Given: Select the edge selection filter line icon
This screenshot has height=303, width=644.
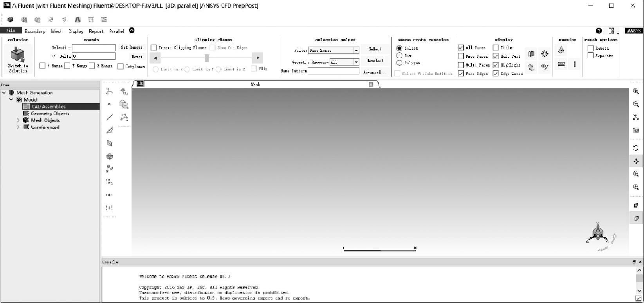Looking at the screenshot, I should (x=110, y=117).
